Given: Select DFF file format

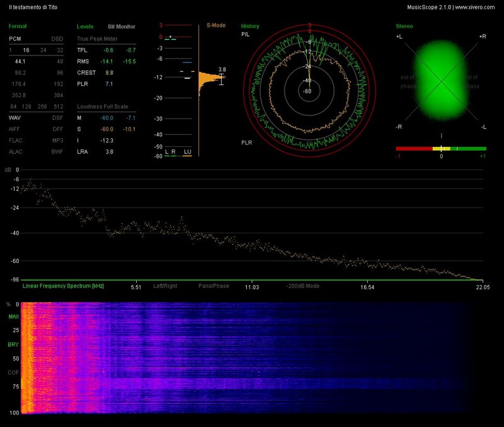Looking at the screenshot, I should [x=58, y=129].
